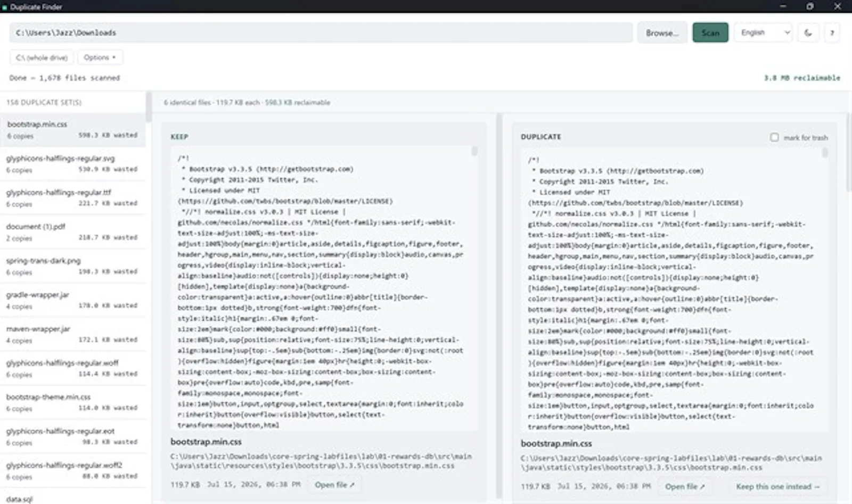Image resolution: width=852 pixels, height=504 pixels.
Task: Select glyphicons-halflings-regular.eot duplicate set
Action: coord(72,436)
